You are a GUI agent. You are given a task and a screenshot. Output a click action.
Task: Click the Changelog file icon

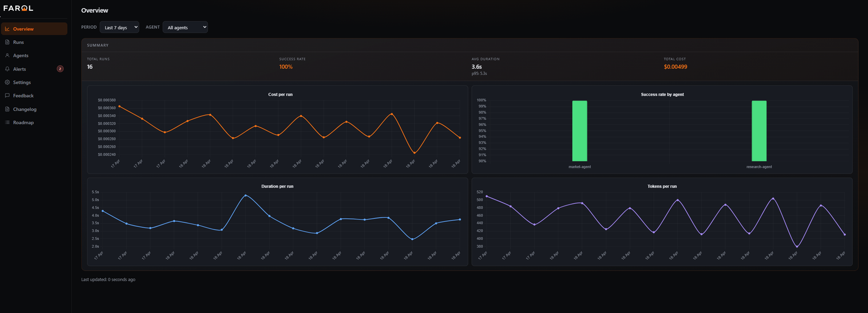(7, 109)
